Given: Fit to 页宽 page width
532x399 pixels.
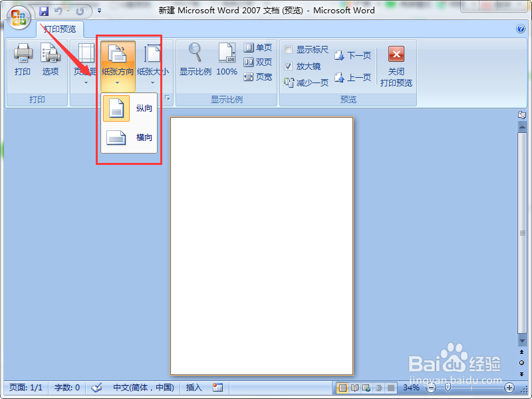Looking at the screenshot, I should [258, 77].
